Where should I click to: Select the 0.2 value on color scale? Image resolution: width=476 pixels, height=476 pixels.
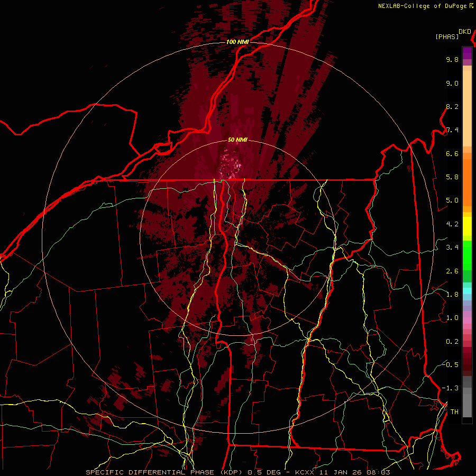pos(452,342)
